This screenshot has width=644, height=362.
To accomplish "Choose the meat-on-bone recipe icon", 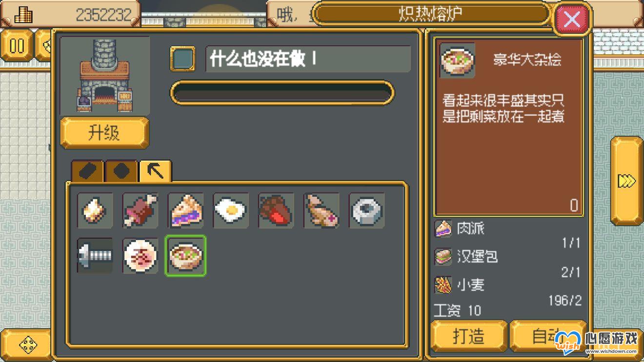I will point(141,211).
